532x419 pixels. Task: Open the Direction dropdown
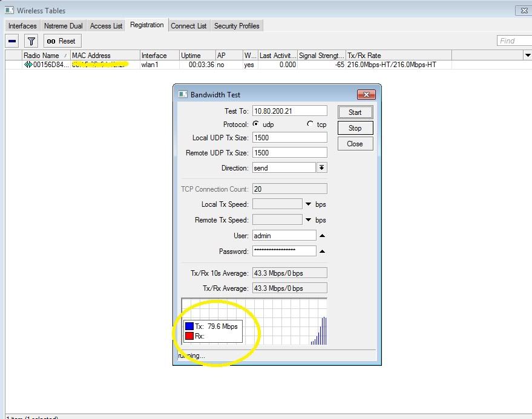[x=322, y=168]
